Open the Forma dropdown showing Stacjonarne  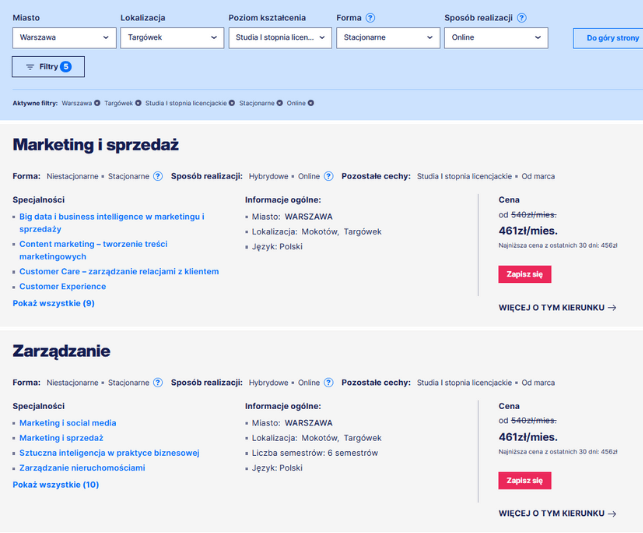pos(388,38)
